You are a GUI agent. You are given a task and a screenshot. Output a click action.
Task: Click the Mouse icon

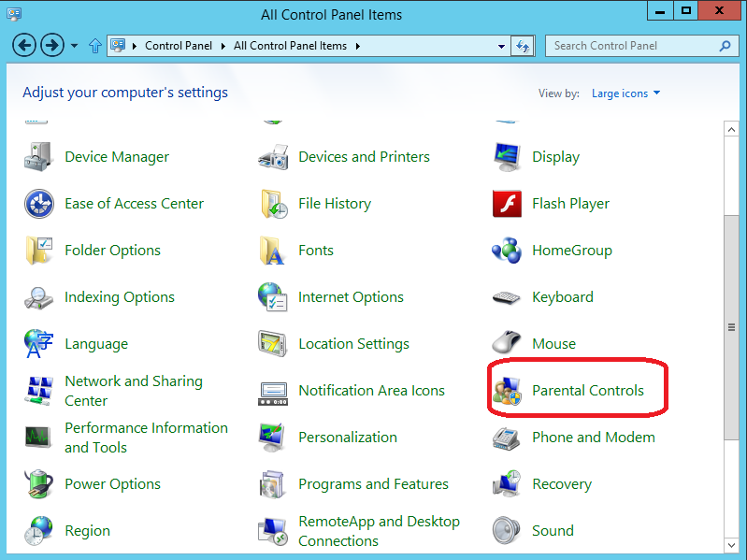[507, 341]
